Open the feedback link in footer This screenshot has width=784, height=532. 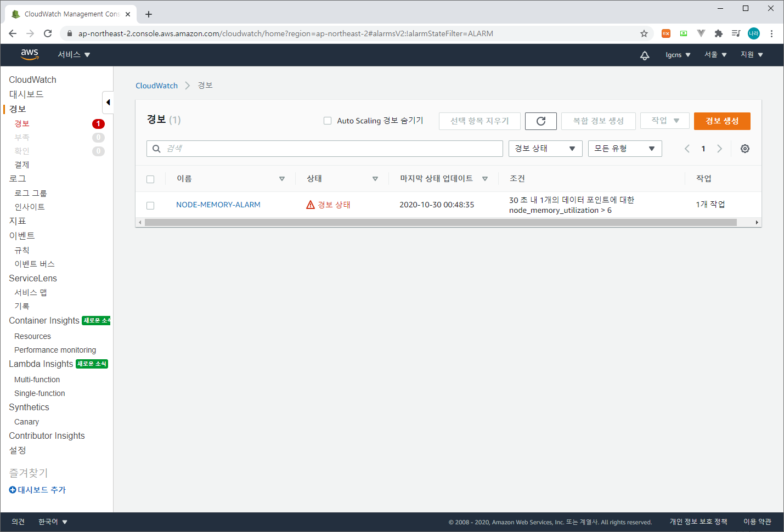pyautogui.click(x=18, y=522)
